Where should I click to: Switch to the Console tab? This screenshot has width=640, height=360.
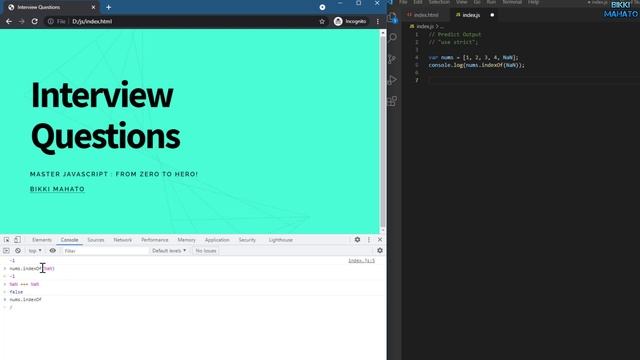point(69,240)
